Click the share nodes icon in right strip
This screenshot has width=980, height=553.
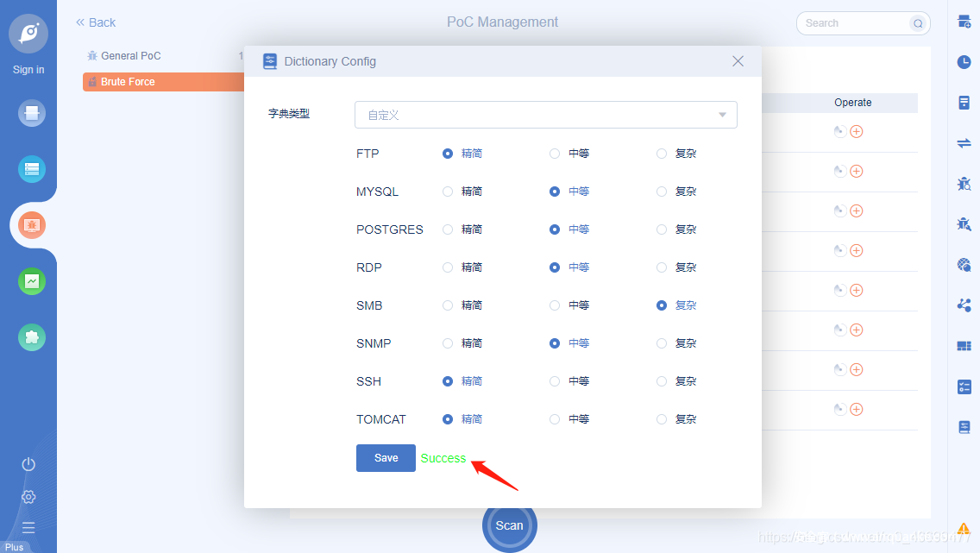tap(964, 305)
